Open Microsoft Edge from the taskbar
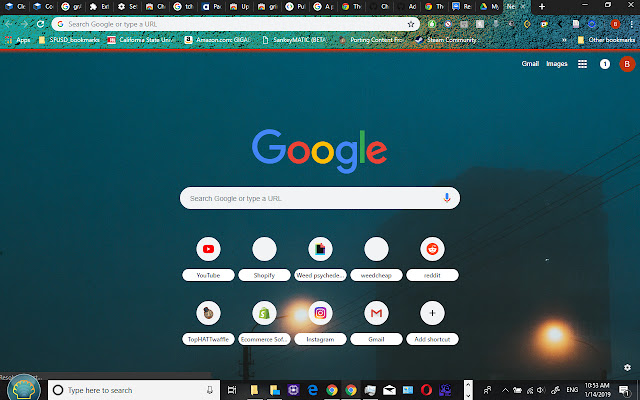The width and height of the screenshot is (640, 400). pyautogui.click(x=313, y=390)
